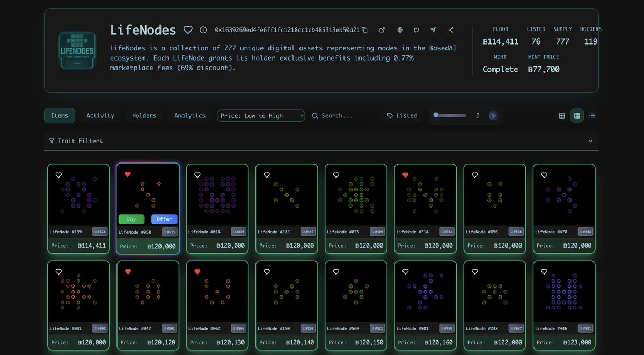The height and width of the screenshot is (355, 644).
Task: Favorite the LifeNodes collection heart icon
Action: (188, 30)
